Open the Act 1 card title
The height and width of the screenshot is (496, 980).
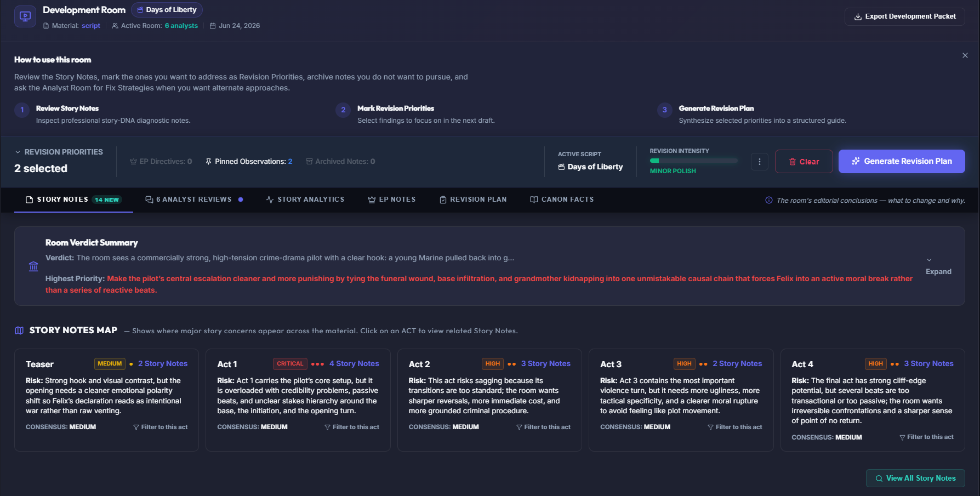coord(227,364)
